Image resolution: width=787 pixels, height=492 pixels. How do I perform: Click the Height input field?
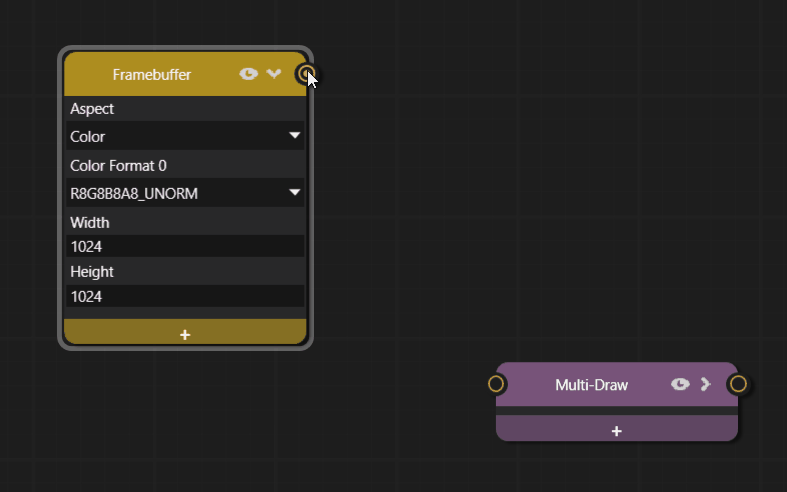185,296
